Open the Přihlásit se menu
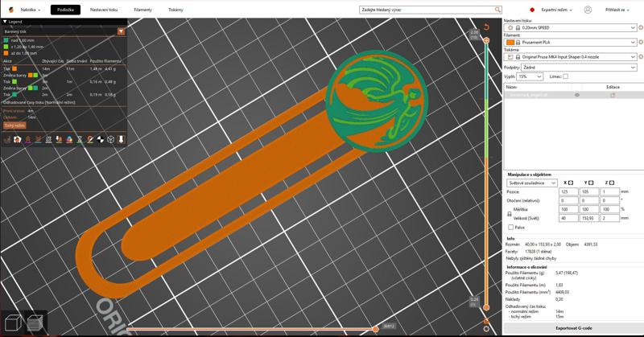644x337 pixels. click(x=617, y=10)
